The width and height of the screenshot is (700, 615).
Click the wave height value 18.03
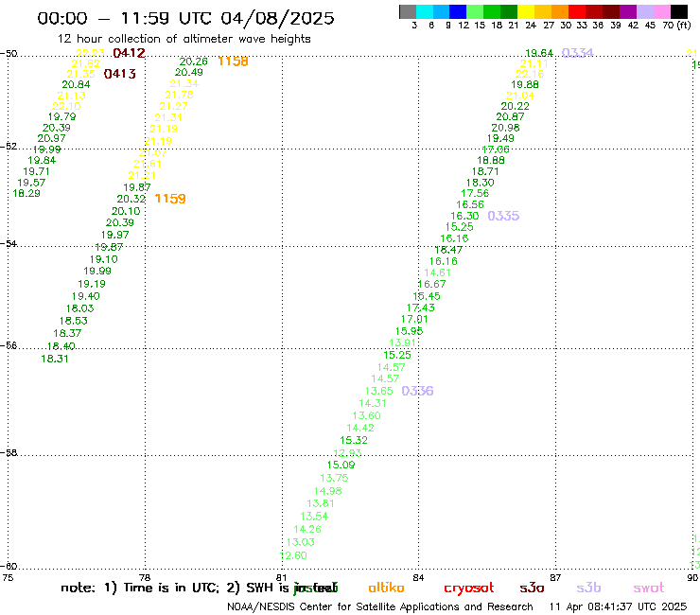pos(79,308)
